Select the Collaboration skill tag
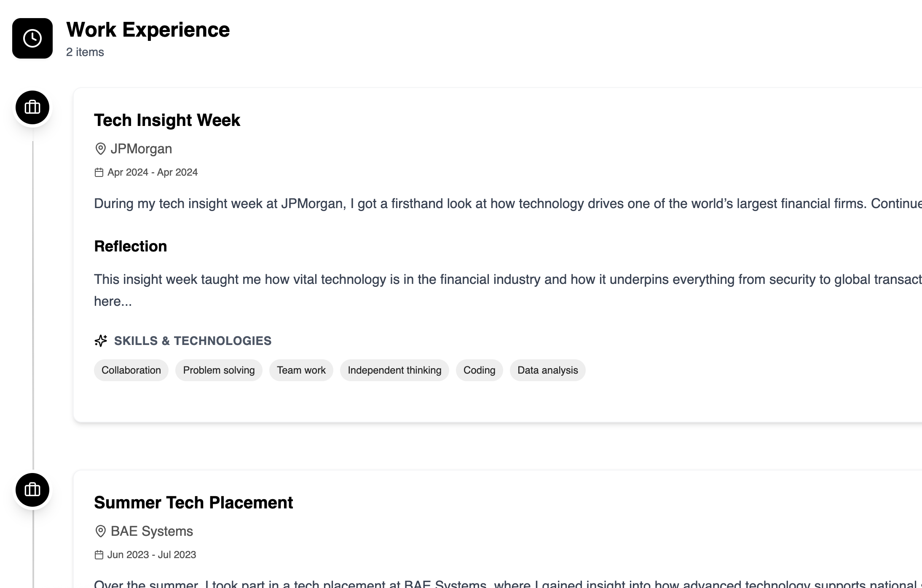 pos(131,370)
